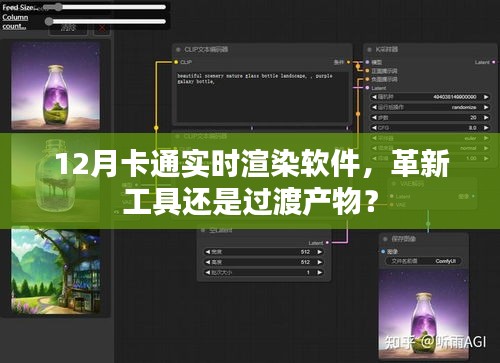Decrease KSampler seed with left arrow
500x363 pixels.
[x=374, y=97]
